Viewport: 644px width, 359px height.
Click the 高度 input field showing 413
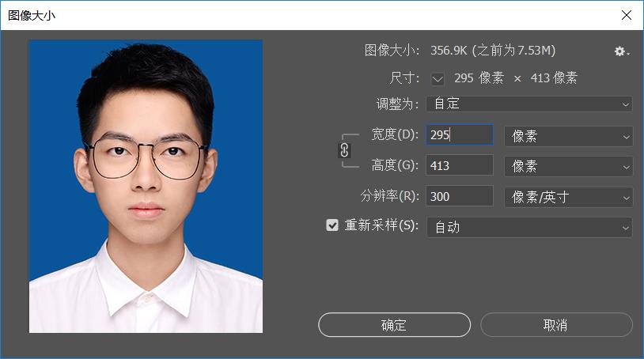459,166
